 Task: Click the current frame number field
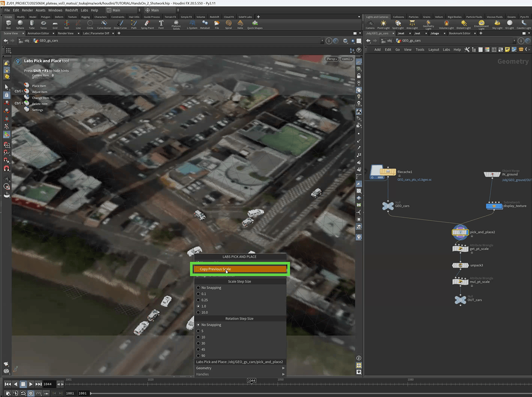point(48,384)
